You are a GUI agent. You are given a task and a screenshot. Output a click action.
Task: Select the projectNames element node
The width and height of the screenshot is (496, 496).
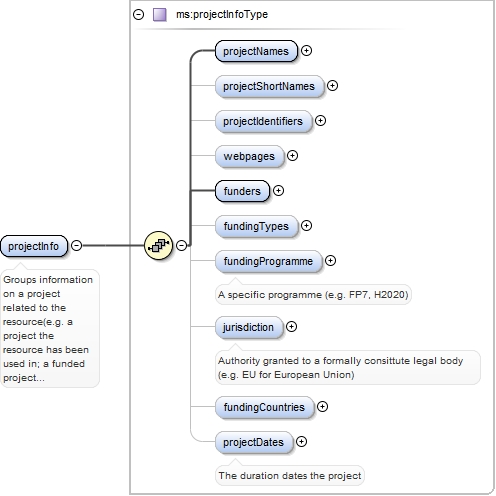pos(256,51)
